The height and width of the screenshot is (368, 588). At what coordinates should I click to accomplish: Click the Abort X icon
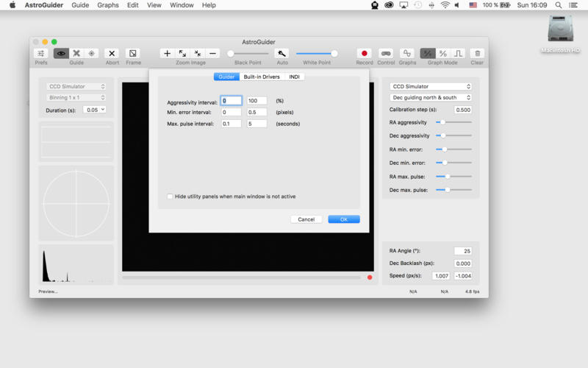click(x=112, y=54)
